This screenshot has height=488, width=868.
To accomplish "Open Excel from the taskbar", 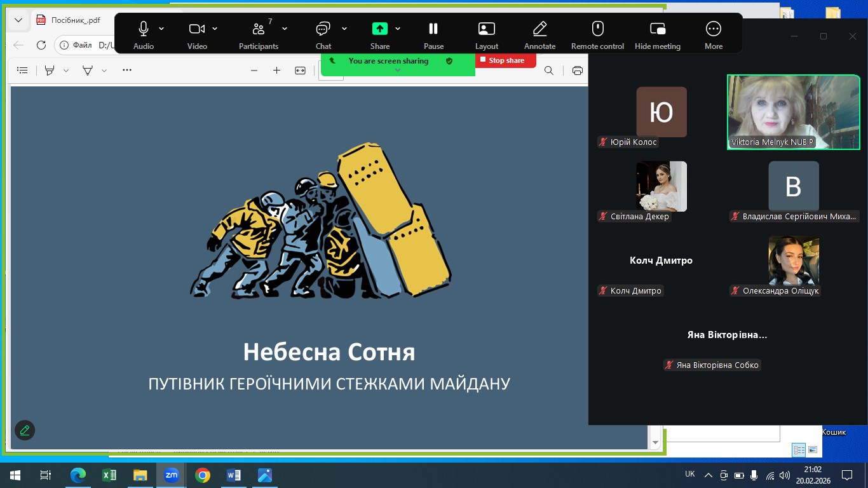I will pyautogui.click(x=109, y=475).
